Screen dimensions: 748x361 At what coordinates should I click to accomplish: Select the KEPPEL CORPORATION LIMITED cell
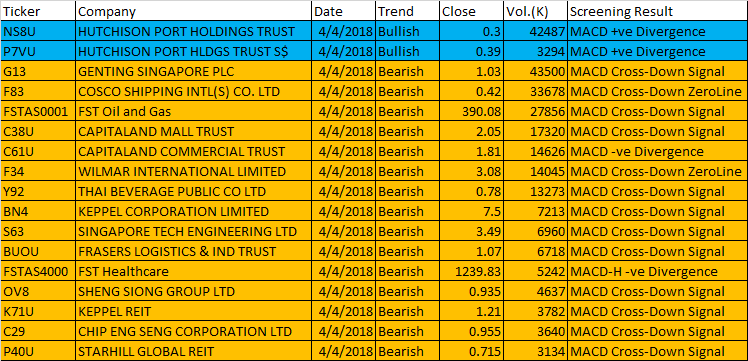point(194,211)
